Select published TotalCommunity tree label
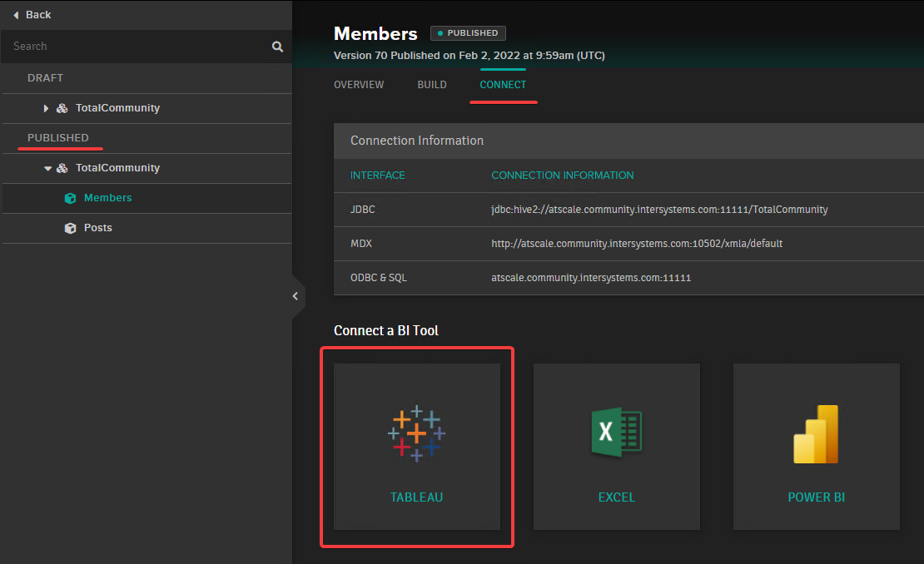Screen dimensions: 924x564 pos(118,168)
